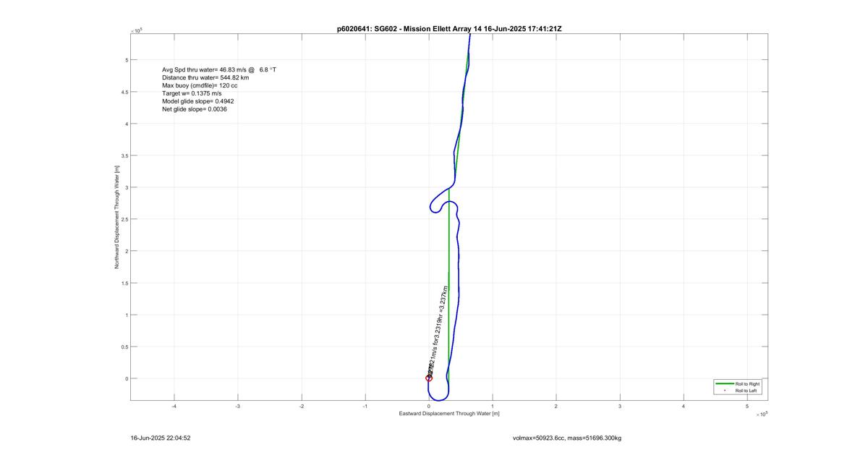Click the y-axis tick label '0'
The image size is (868, 450).
click(126, 378)
